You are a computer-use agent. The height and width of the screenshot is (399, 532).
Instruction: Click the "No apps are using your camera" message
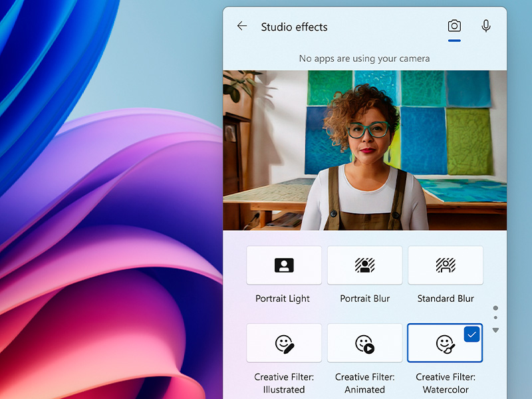(x=364, y=59)
